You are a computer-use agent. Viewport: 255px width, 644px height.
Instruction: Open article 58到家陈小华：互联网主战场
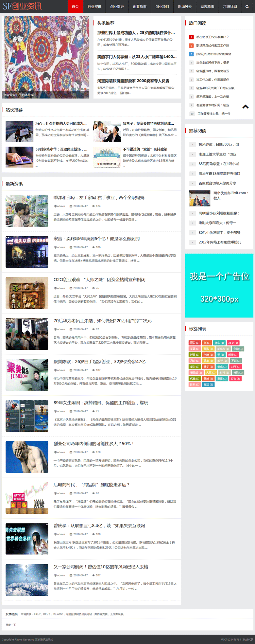pyautogui.click(x=62, y=149)
